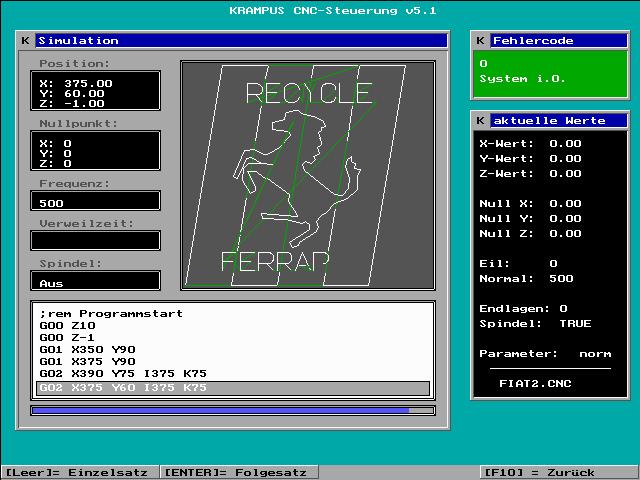Click the [F10] = Zurück button
The image size is (640, 480).
[x=558, y=472]
